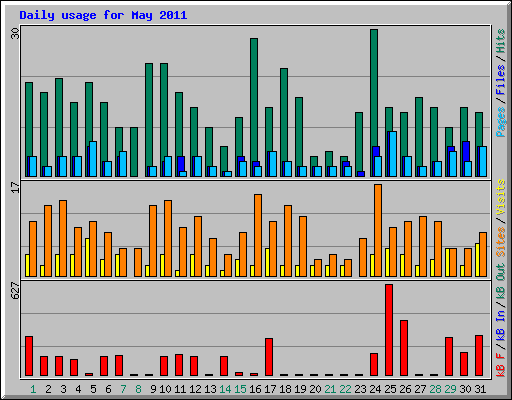Click the day label '31' on the x-axis
The height and width of the screenshot is (400, 512).
[480, 389]
